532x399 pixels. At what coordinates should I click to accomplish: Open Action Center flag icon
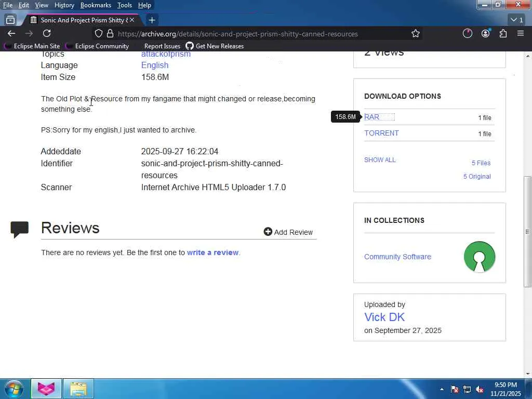[455, 389]
